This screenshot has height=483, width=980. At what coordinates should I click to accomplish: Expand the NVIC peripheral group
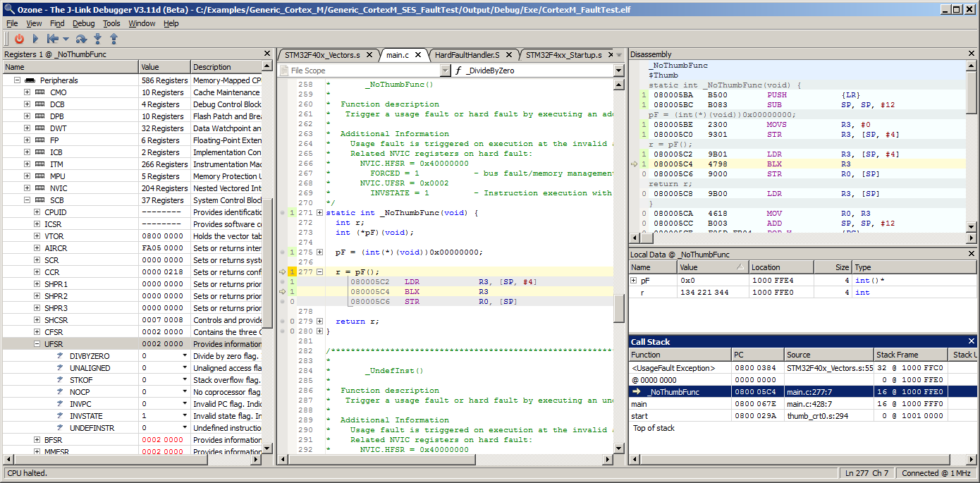(x=27, y=188)
